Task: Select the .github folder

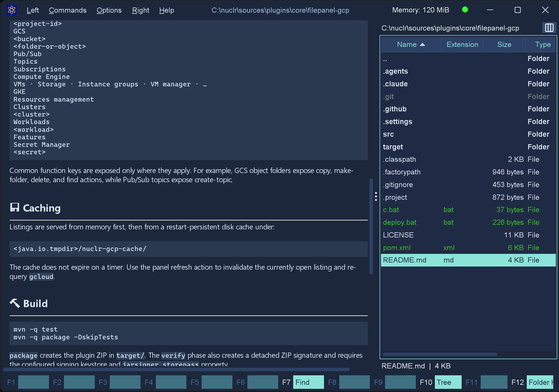Action: tap(468, 109)
